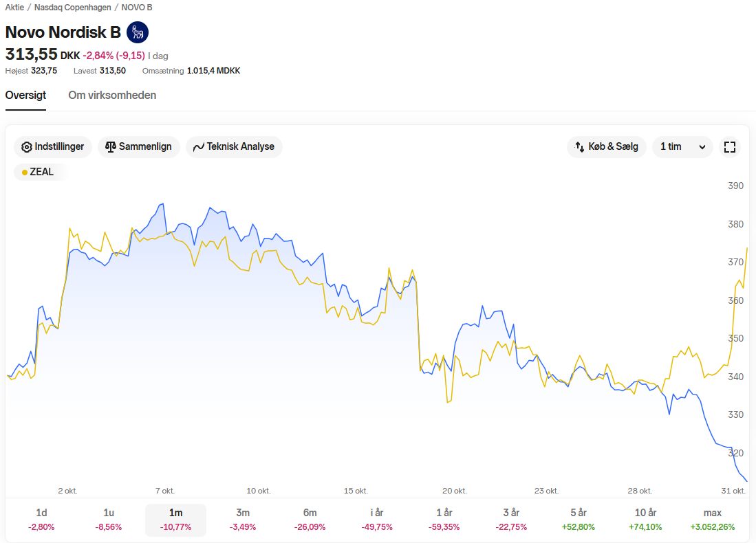Select the 3m time period
Screen dimensions: 756x543
pyautogui.click(x=243, y=520)
